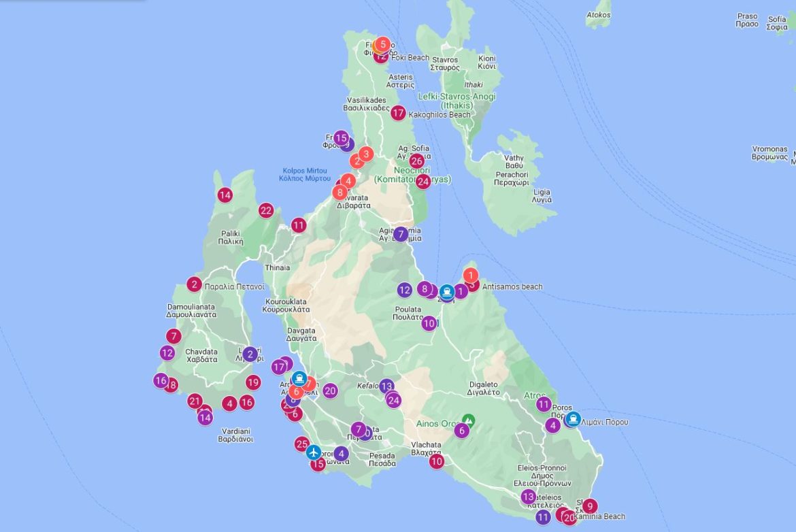Screen dimensions: 796x532
Task: Open the Antisamos beach label
Action: pos(512,287)
